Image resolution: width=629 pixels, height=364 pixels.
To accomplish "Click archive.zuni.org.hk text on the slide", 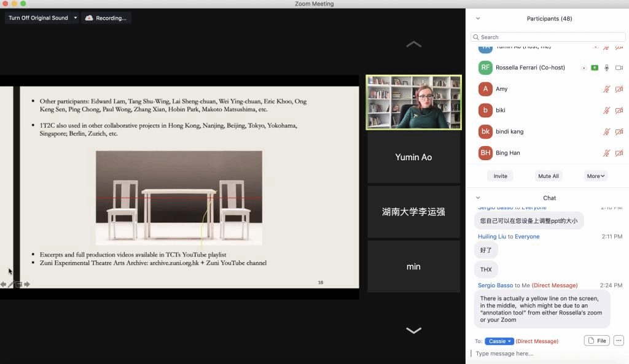I will click(x=174, y=263).
